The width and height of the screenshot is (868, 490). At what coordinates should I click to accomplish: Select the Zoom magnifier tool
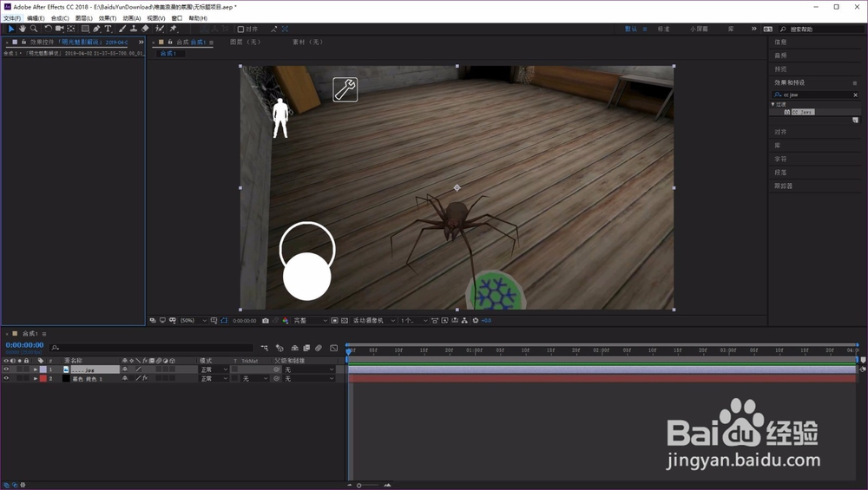pyautogui.click(x=34, y=29)
